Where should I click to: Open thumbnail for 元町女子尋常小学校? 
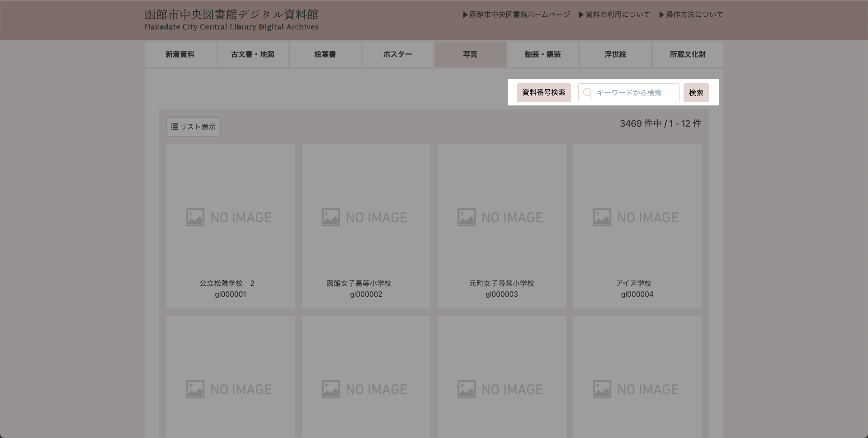click(x=502, y=218)
